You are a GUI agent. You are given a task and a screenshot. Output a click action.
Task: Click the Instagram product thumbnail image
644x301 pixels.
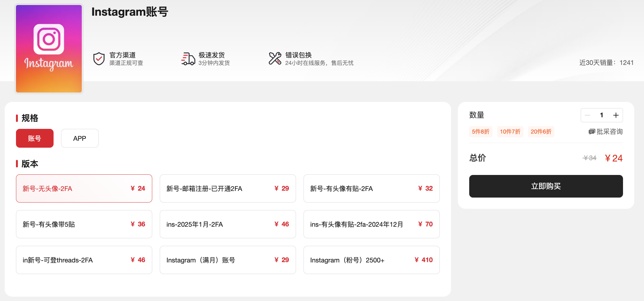(49, 49)
